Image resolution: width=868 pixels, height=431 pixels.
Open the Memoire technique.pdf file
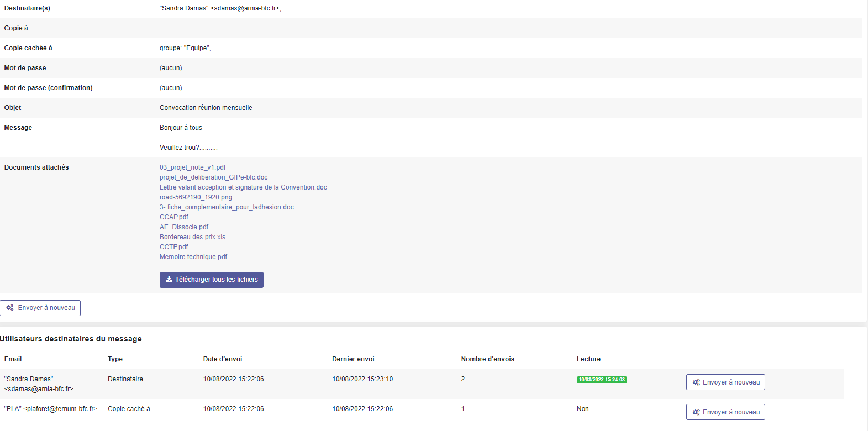[193, 257]
